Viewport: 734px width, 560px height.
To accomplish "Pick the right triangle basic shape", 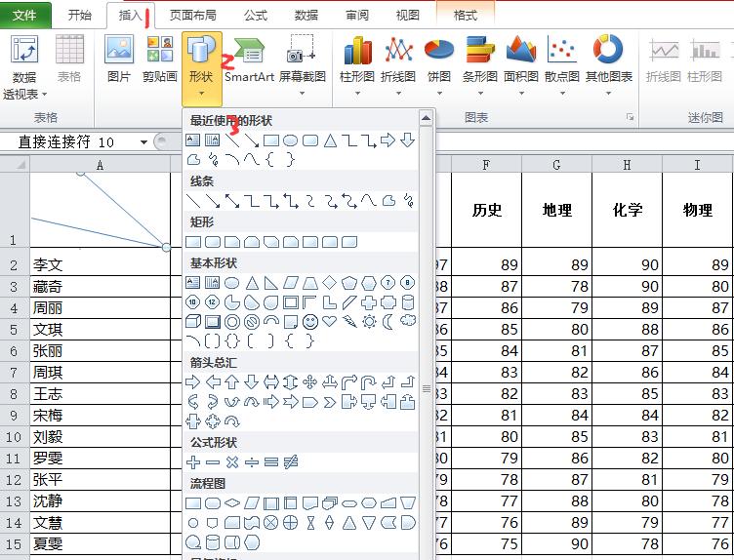I will click(271, 283).
